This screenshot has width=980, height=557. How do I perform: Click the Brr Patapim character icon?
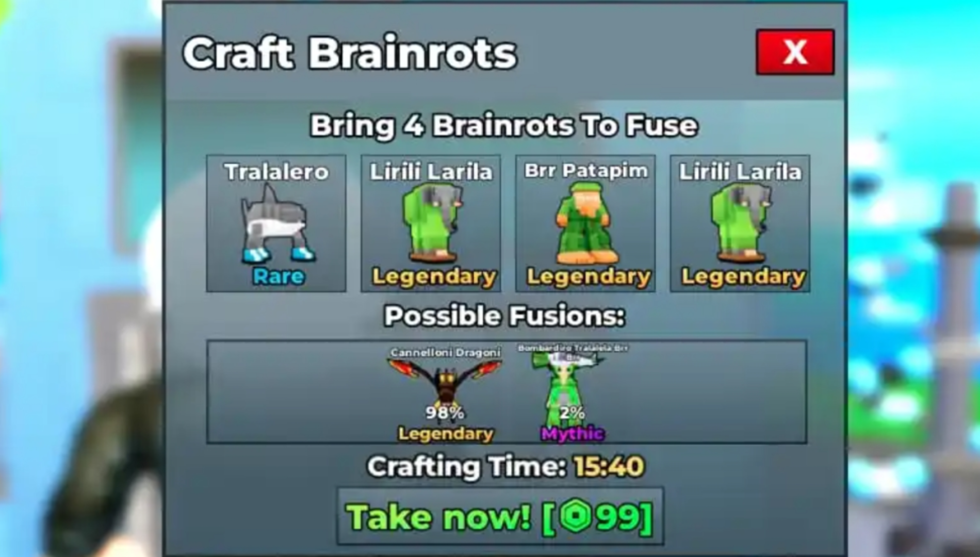point(586,224)
